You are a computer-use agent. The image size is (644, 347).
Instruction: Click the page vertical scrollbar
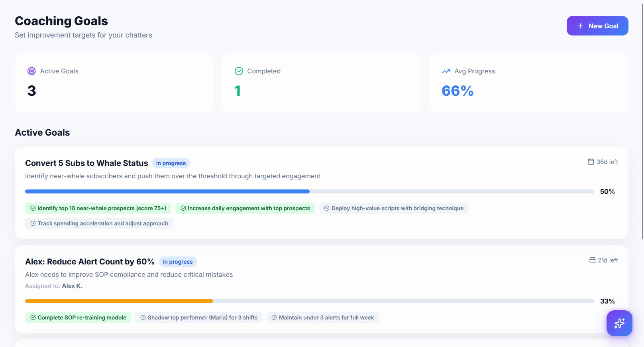[642, 120]
